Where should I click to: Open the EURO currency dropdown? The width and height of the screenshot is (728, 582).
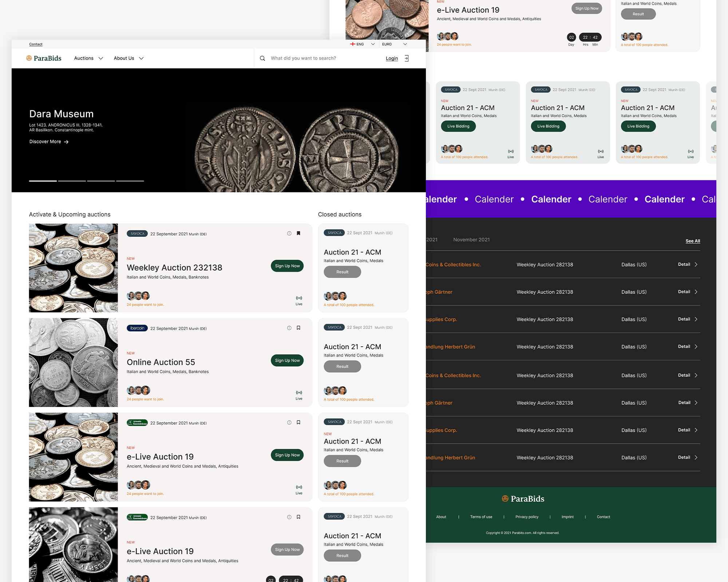coord(395,44)
